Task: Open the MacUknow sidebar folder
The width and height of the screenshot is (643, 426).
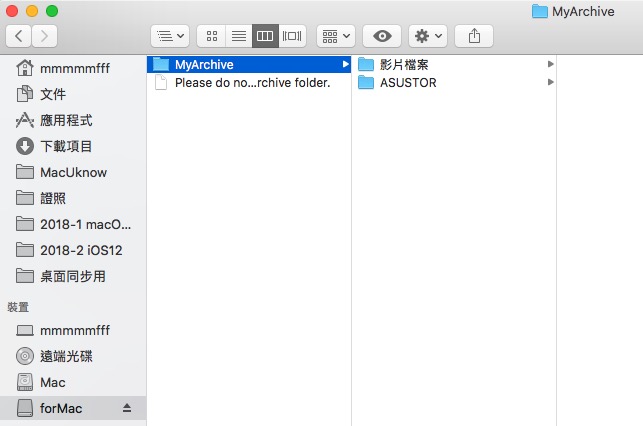Action: tap(72, 172)
